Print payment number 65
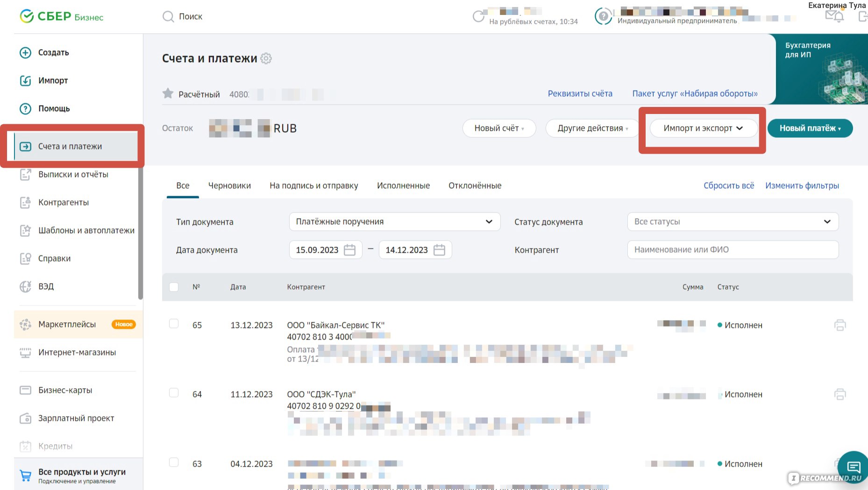 tap(840, 325)
